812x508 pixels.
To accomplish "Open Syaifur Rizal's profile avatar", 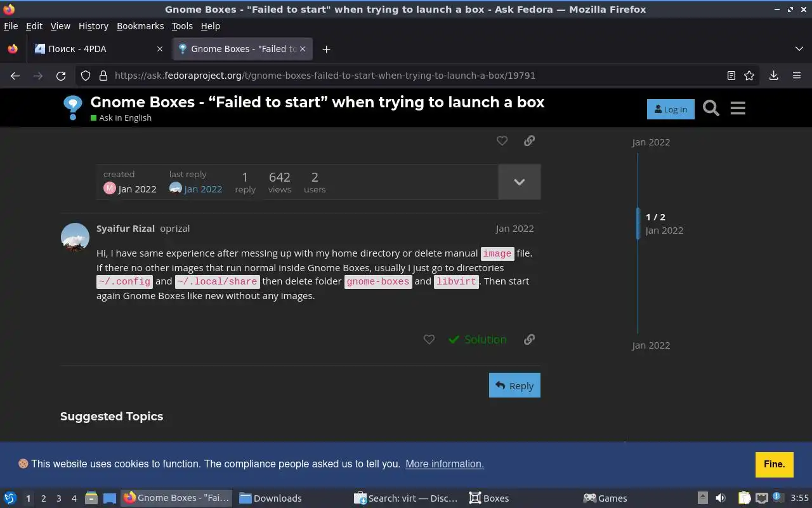I will tap(75, 237).
